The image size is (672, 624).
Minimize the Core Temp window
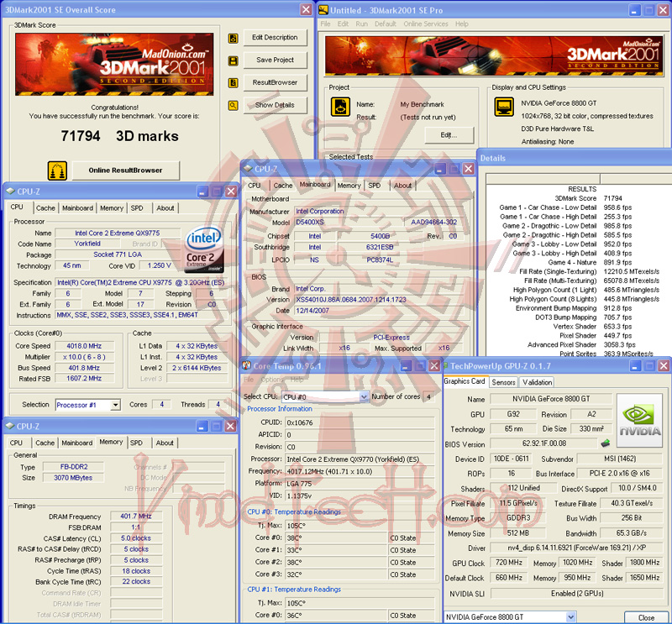pyautogui.click(x=406, y=365)
